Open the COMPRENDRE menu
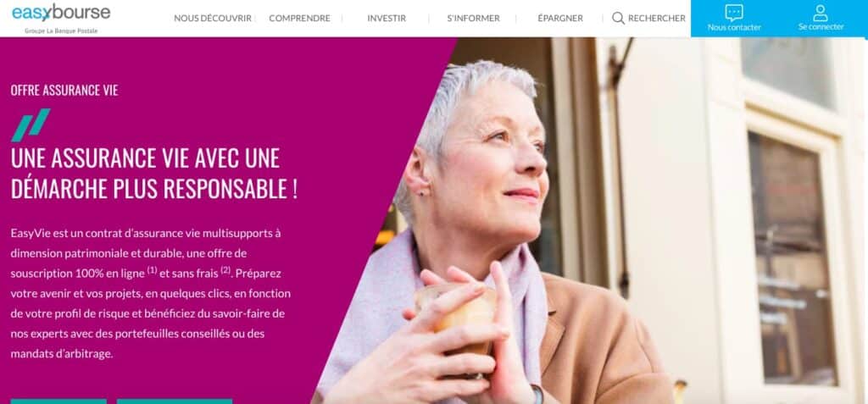Image resolution: width=868 pixels, height=404 pixels. [x=299, y=19]
